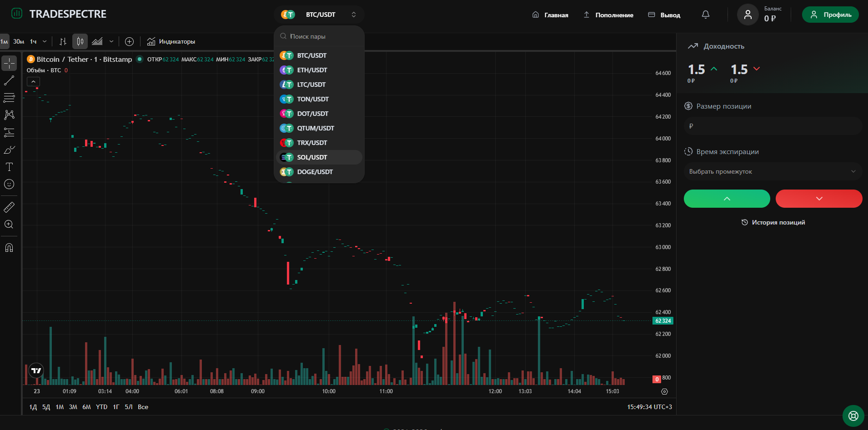Choose DOT/USDT from pair list
Viewport: 868px width, 430px height.
click(x=319, y=114)
